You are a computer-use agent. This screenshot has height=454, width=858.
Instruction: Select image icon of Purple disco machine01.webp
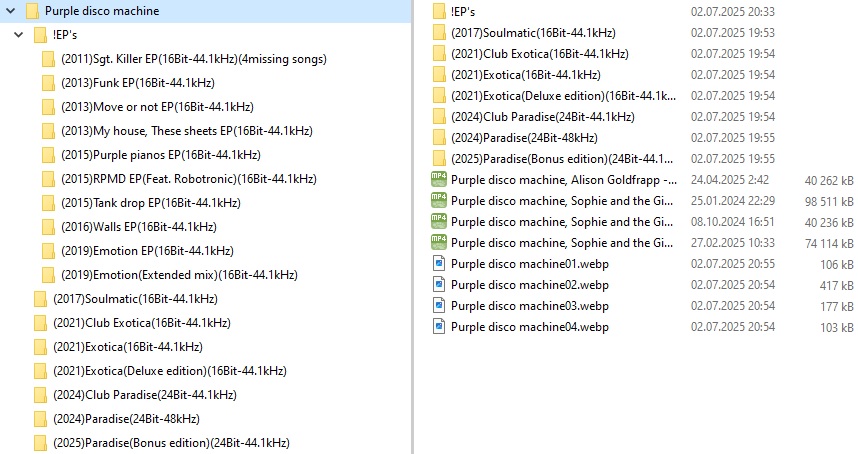[438, 264]
